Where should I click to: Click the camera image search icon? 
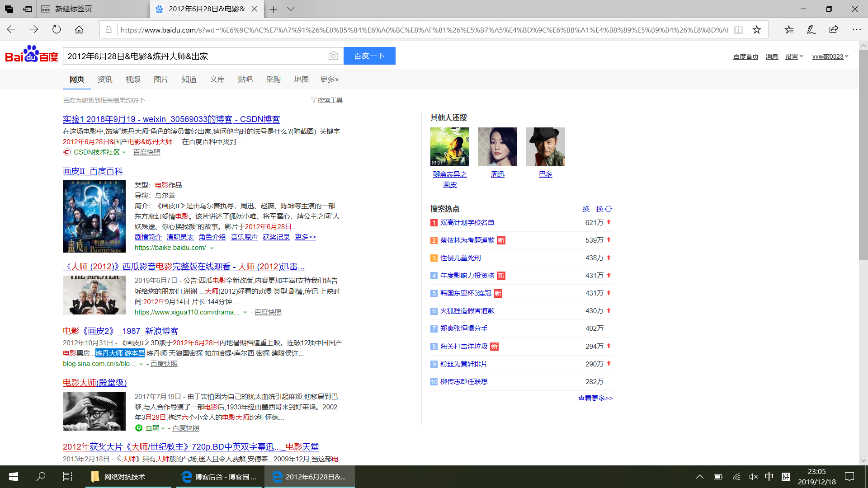pyautogui.click(x=333, y=56)
